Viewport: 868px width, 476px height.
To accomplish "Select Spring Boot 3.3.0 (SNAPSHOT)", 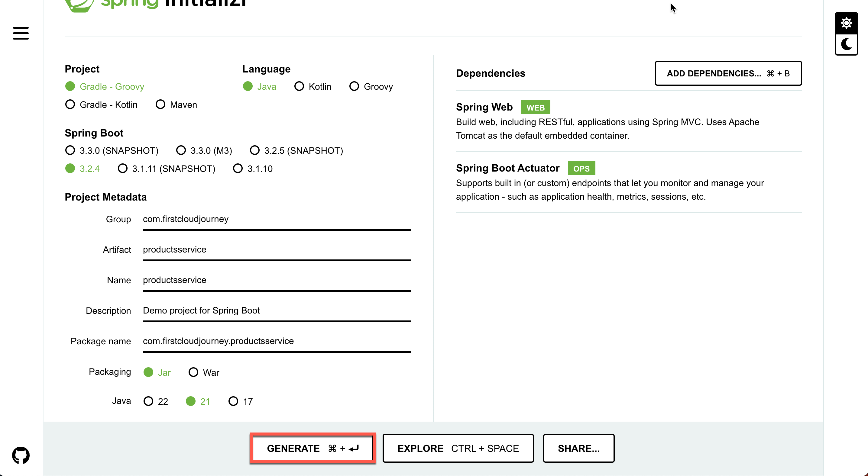I will point(112,150).
